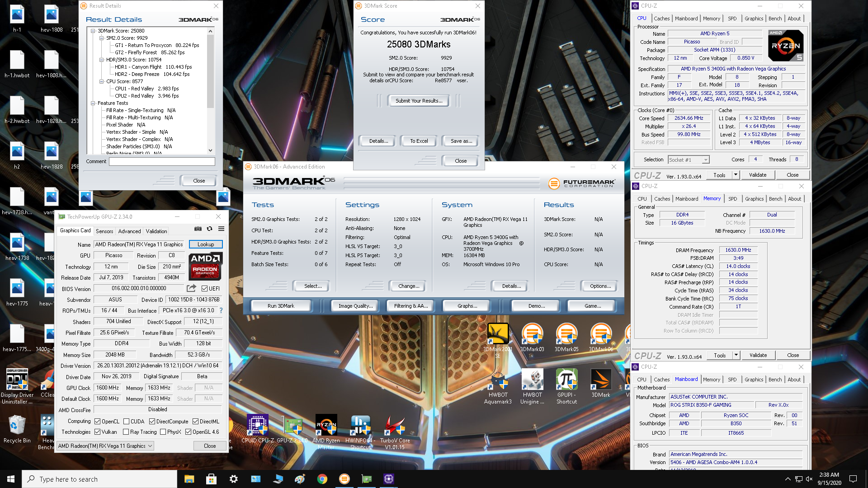The height and width of the screenshot is (488, 868).
Task: Collapse SM2.0 Score tree node
Action: tap(101, 38)
